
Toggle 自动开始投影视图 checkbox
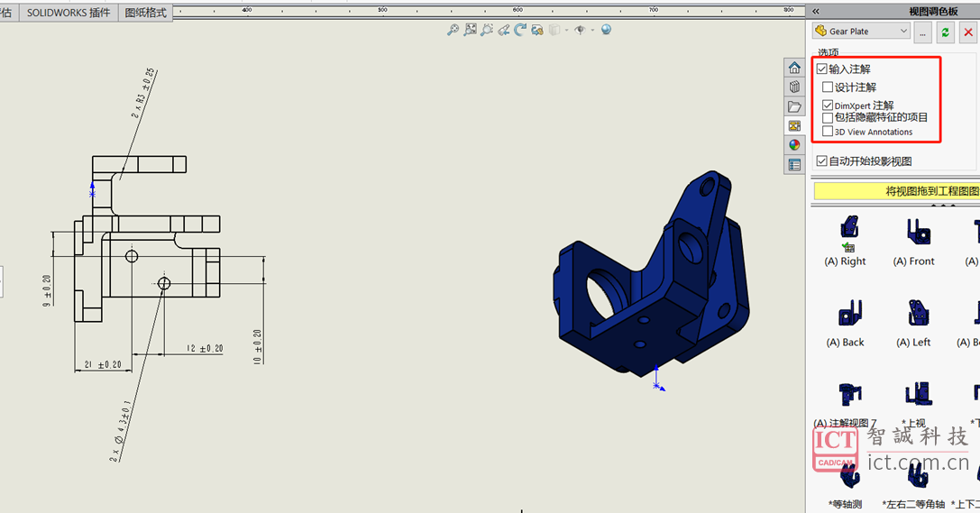point(822,161)
